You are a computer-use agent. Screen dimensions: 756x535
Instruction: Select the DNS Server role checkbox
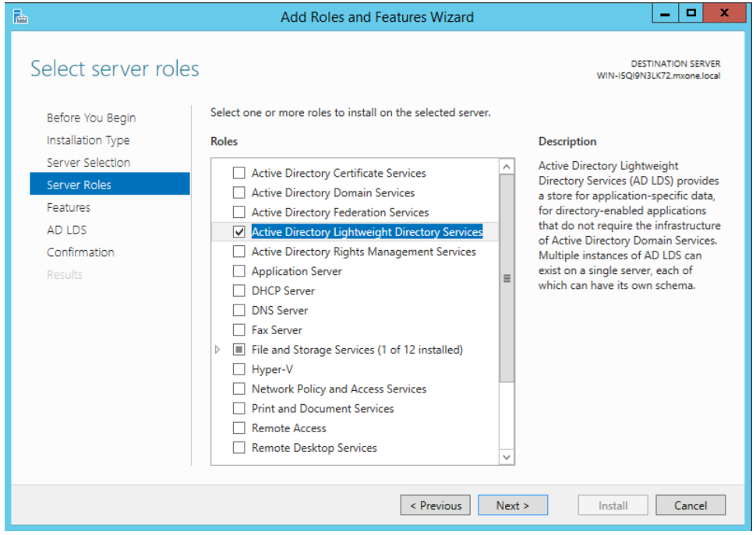tap(239, 310)
